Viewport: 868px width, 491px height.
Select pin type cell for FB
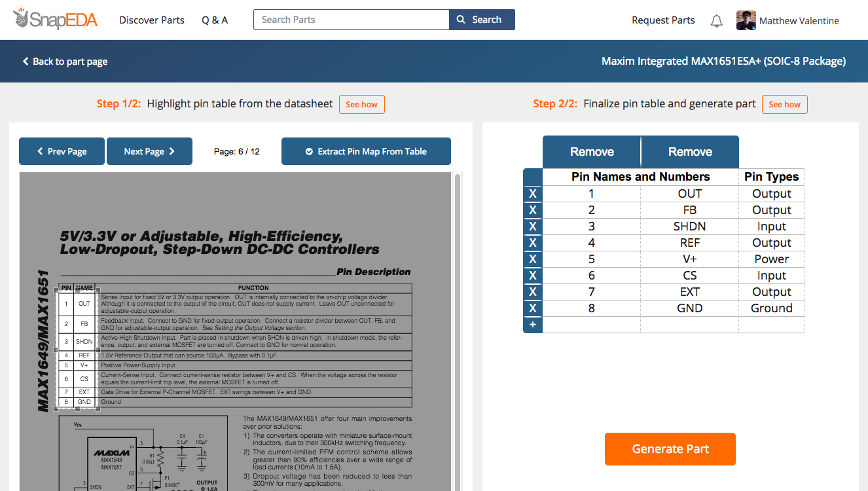(771, 210)
